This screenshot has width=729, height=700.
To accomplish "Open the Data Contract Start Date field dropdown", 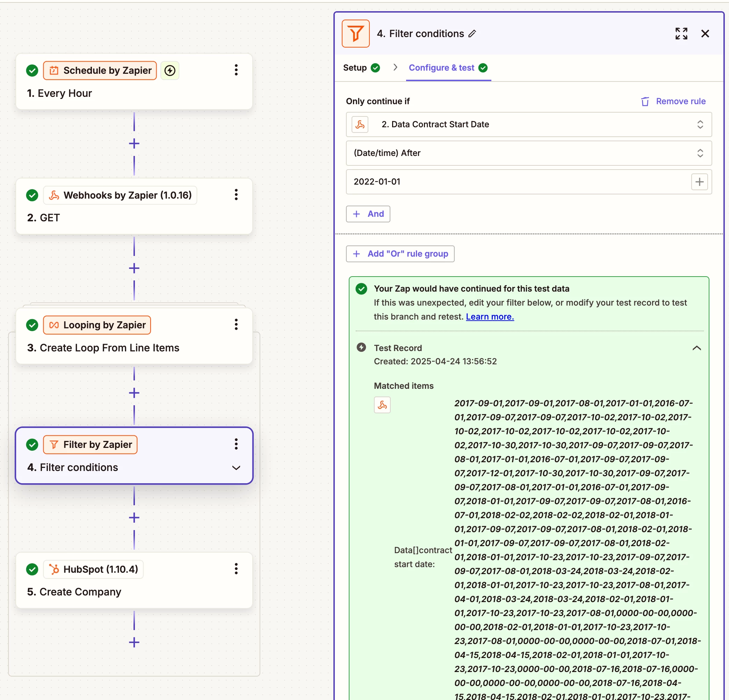I will coord(528,124).
